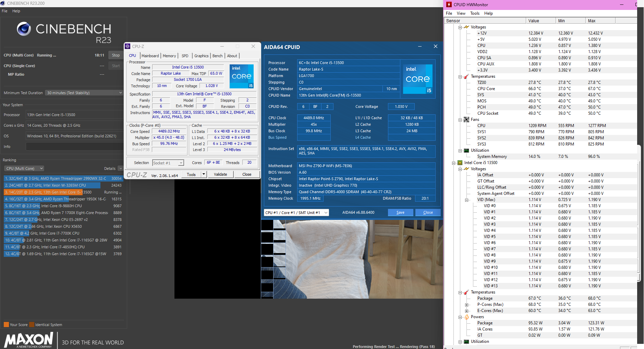Select the Threadripper 2990WX ranking row
Viewport: 644px width, 349px height.
click(x=63, y=178)
